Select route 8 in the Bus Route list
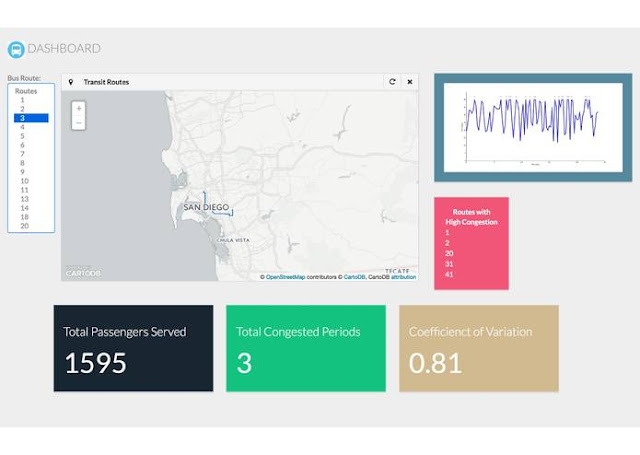 pyautogui.click(x=31, y=163)
